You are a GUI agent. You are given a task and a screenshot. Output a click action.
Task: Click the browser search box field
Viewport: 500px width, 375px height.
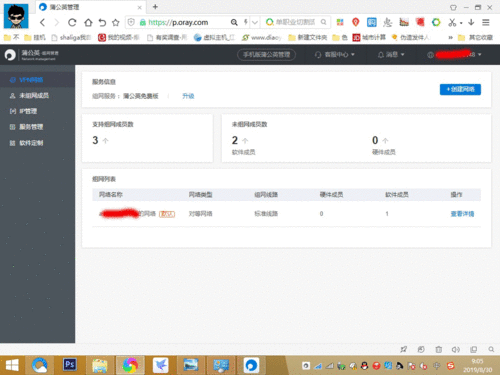(x=295, y=22)
